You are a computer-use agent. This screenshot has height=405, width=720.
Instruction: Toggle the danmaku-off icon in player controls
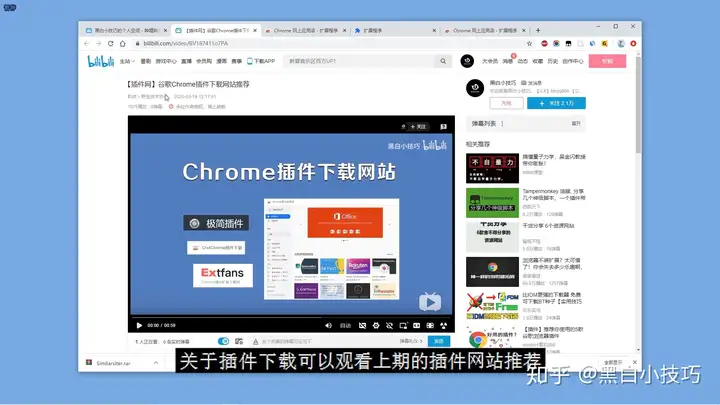pos(362,326)
